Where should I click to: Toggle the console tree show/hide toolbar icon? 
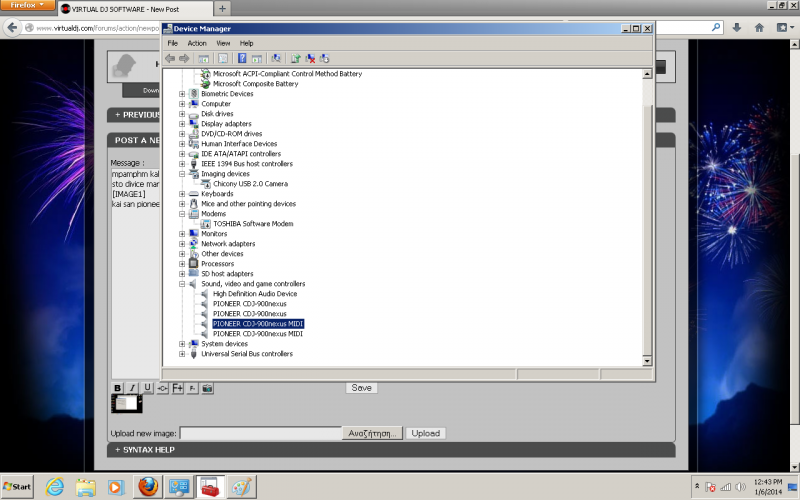[x=203, y=59]
